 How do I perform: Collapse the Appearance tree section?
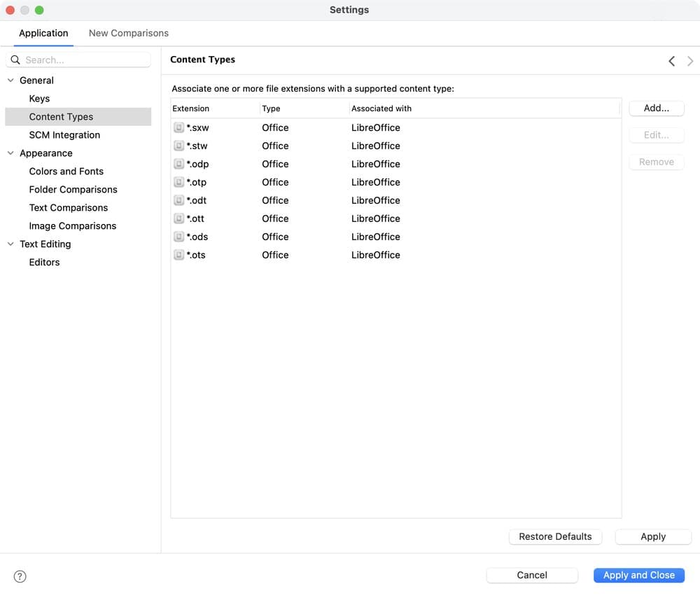[x=10, y=153]
